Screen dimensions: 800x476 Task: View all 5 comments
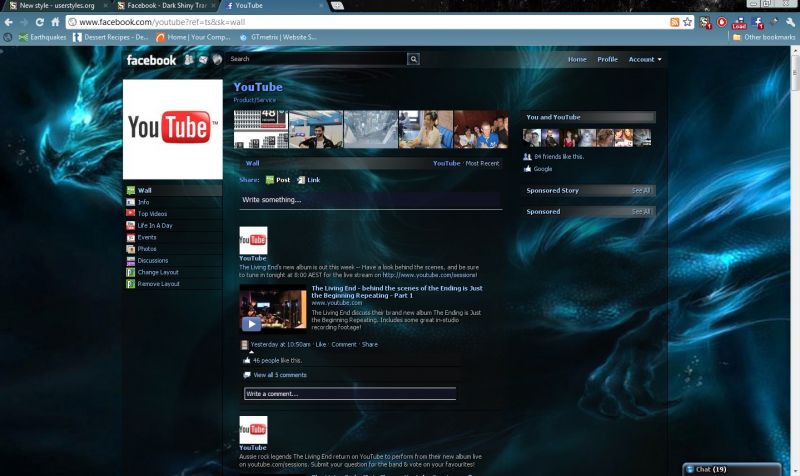(x=280, y=375)
